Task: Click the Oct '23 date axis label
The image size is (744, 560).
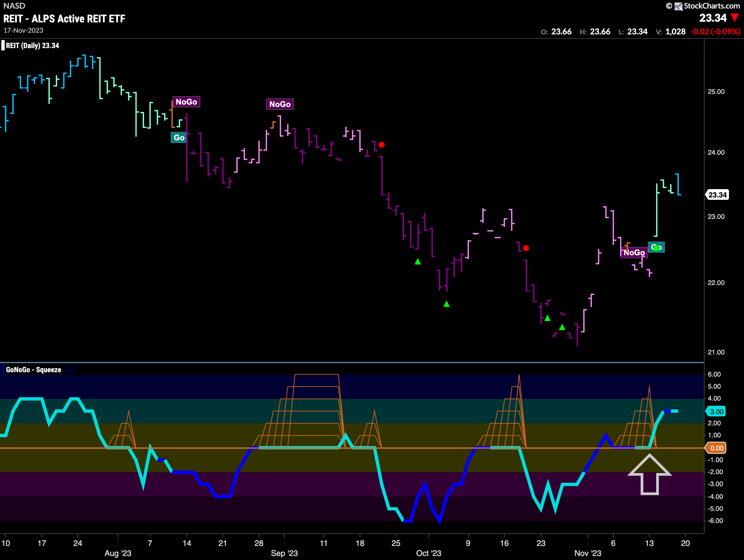Action: [428, 553]
